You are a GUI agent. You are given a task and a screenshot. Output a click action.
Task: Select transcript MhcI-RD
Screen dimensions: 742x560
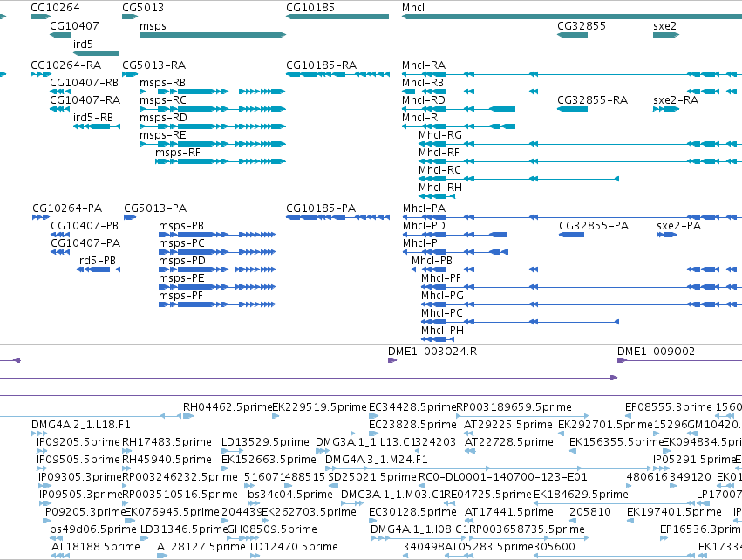point(458,109)
